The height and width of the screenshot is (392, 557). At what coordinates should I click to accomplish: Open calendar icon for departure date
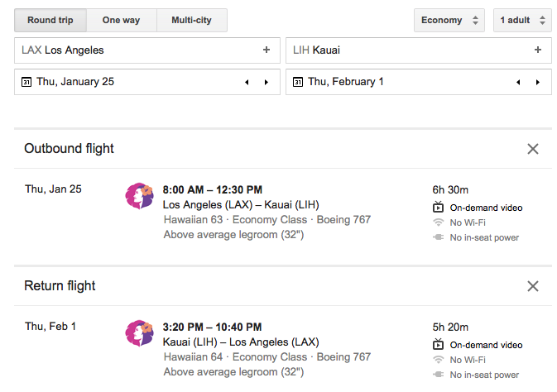pyautogui.click(x=26, y=82)
